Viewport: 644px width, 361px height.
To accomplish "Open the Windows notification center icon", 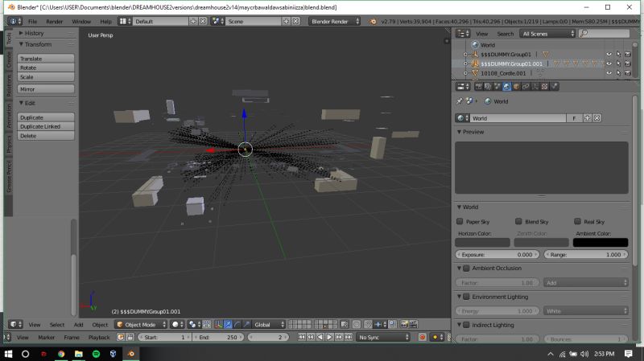I will [628, 354].
